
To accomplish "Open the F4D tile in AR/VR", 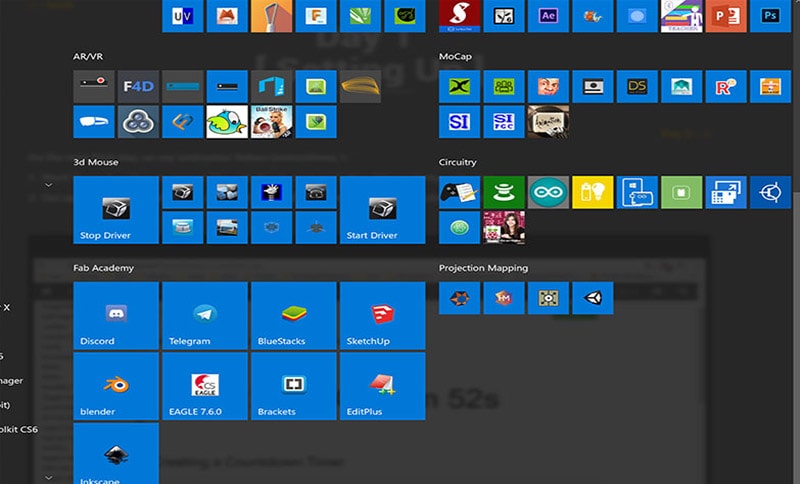I will click(x=138, y=87).
